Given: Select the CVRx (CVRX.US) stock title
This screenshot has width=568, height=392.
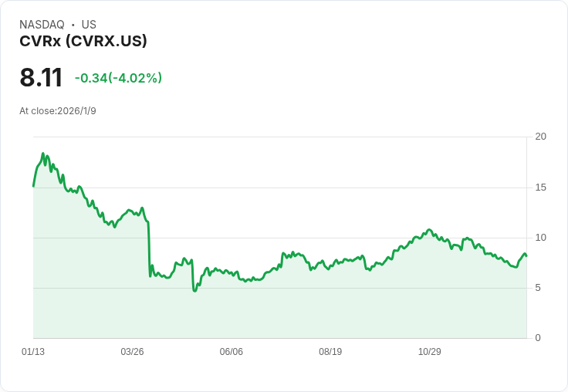Looking at the screenshot, I should pyautogui.click(x=83, y=41).
